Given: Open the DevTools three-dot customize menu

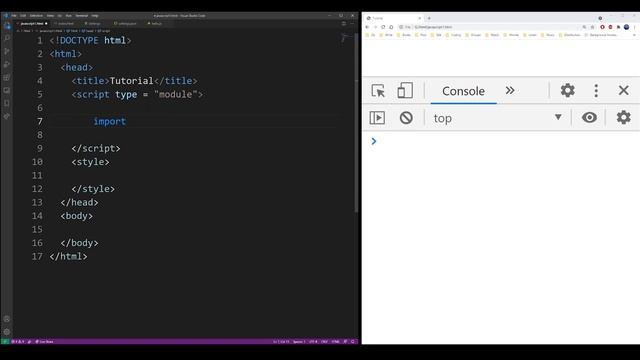Looking at the screenshot, I should (x=596, y=91).
